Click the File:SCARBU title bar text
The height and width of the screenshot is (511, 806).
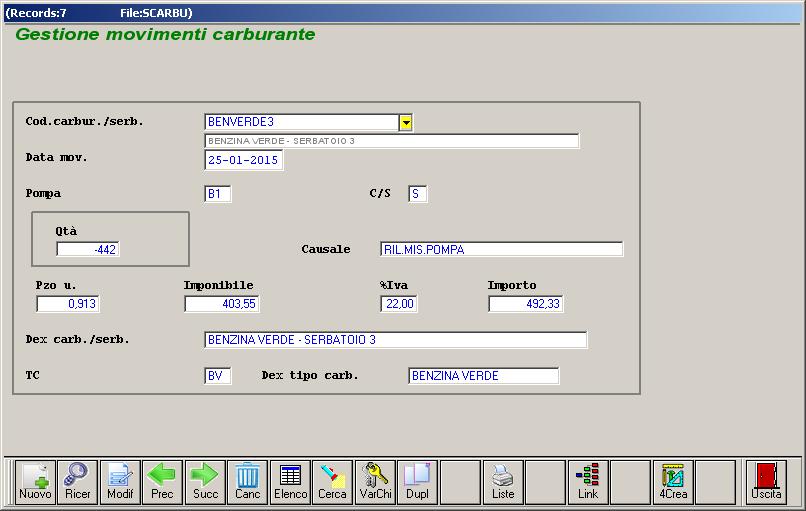[x=156, y=13]
